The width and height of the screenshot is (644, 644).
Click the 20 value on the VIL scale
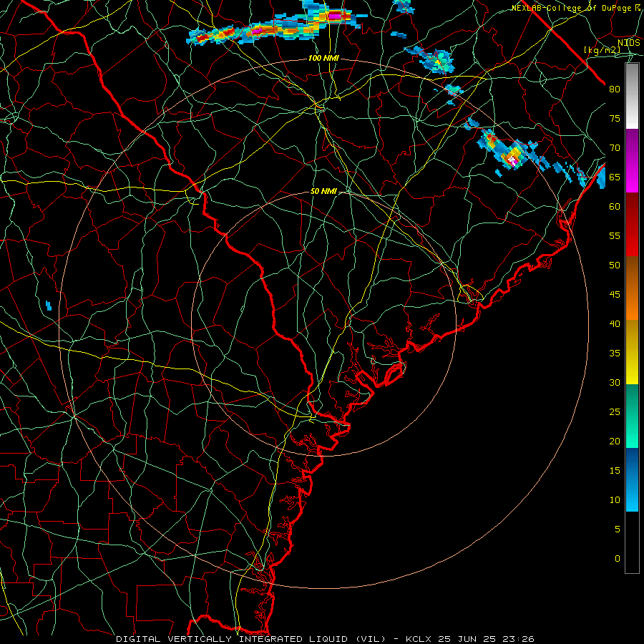point(615,441)
